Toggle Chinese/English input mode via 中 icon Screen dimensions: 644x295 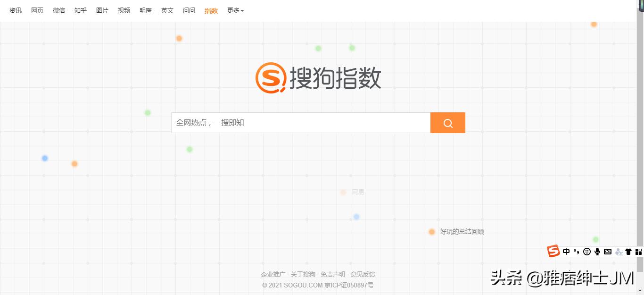(566, 252)
